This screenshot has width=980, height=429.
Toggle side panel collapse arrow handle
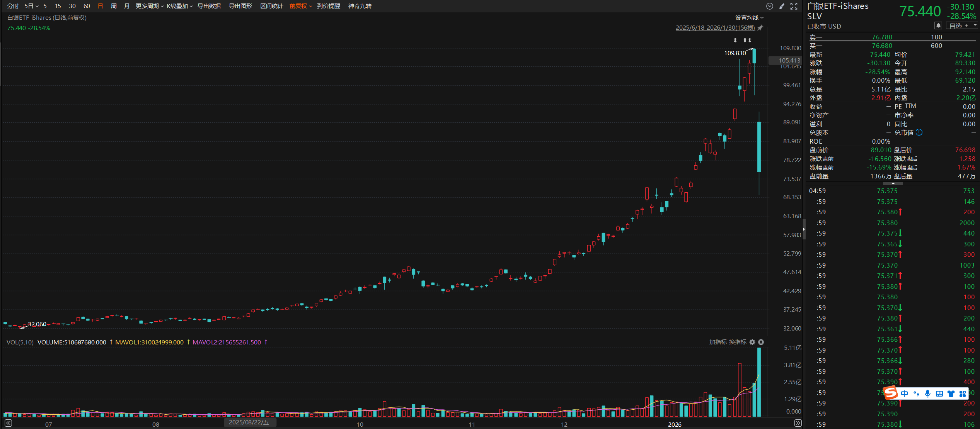point(804,229)
